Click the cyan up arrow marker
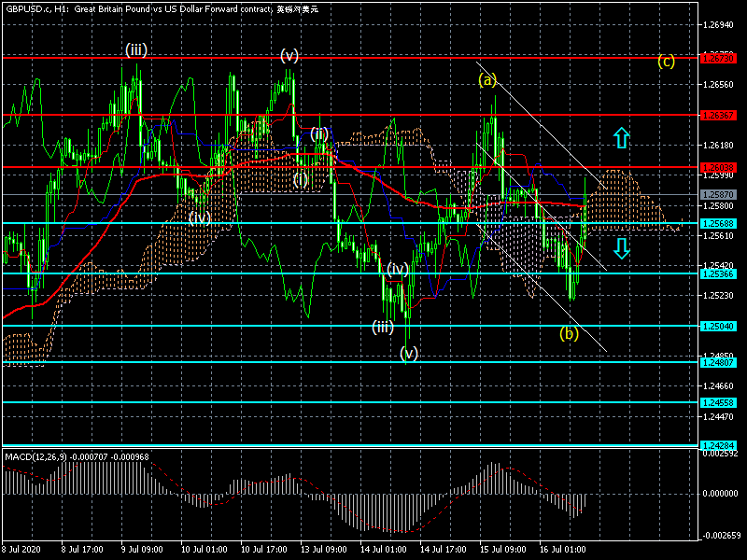 tap(622, 138)
